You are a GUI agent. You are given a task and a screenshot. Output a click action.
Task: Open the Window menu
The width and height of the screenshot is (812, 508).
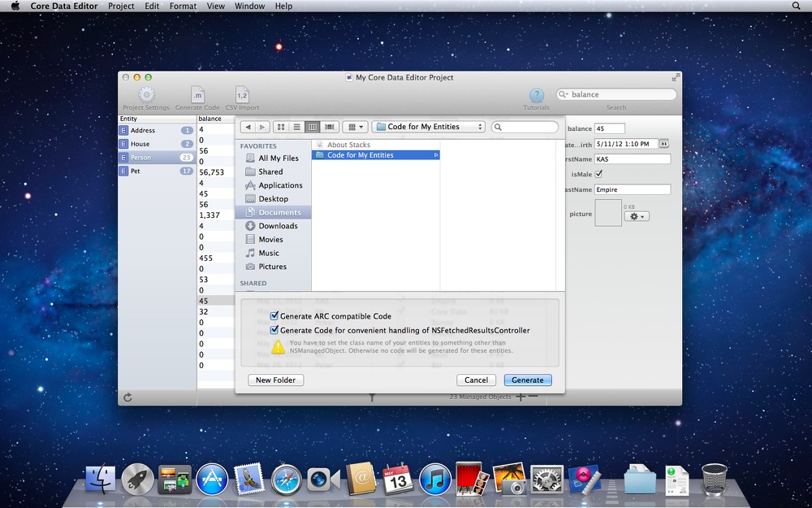249,7
